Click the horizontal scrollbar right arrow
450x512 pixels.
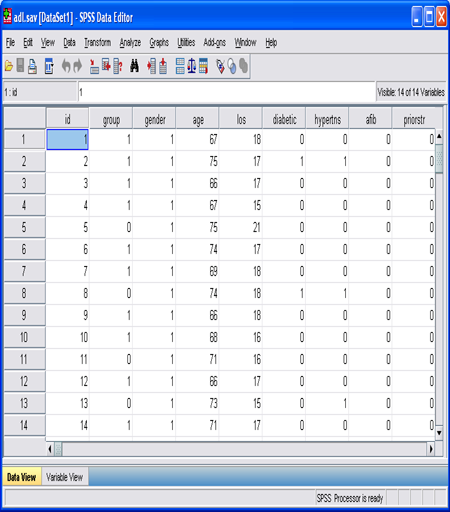(431, 449)
